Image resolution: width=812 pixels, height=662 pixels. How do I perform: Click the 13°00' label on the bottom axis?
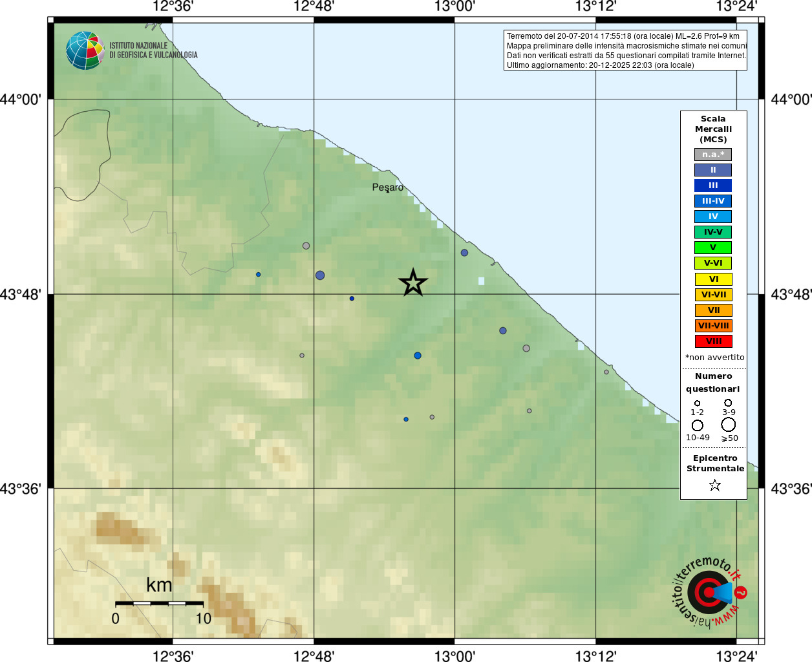pyautogui.click(x=454, y=656)
